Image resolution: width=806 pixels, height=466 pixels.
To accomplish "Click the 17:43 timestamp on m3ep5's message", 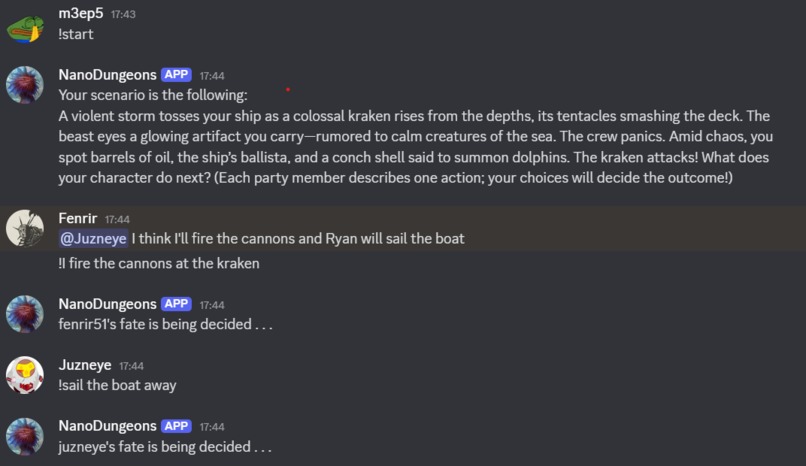I will (x=123, y=14).
